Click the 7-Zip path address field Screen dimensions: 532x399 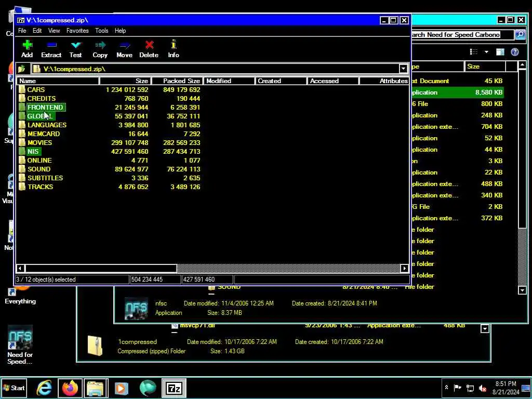point(216,69)
